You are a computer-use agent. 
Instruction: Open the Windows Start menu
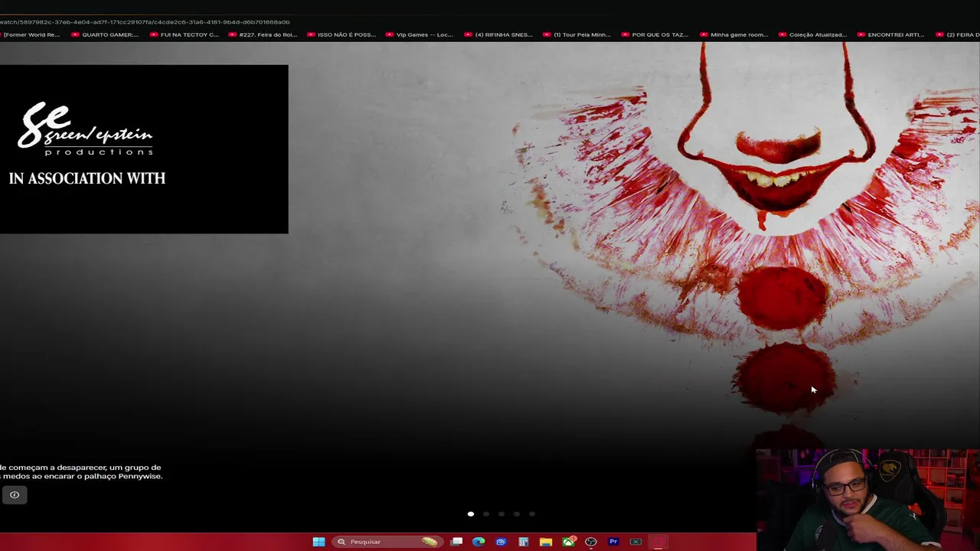pos(318,542)
